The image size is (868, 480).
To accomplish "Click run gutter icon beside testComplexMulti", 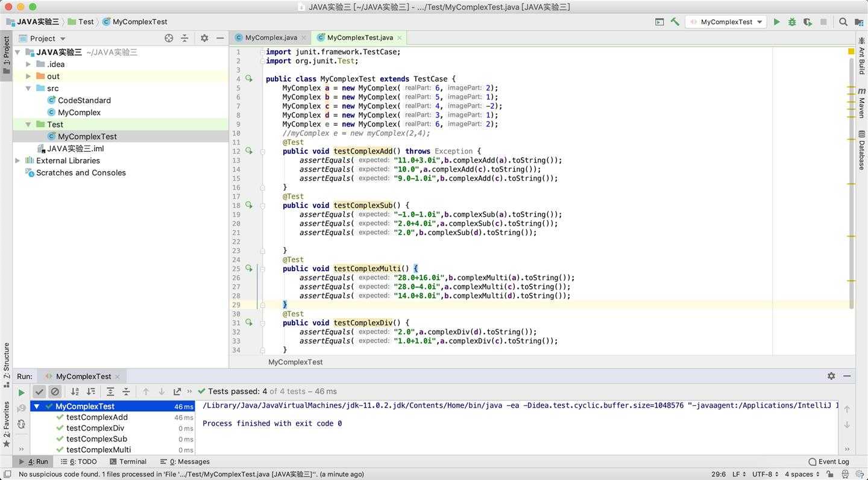I will click(x=248, y=269).
